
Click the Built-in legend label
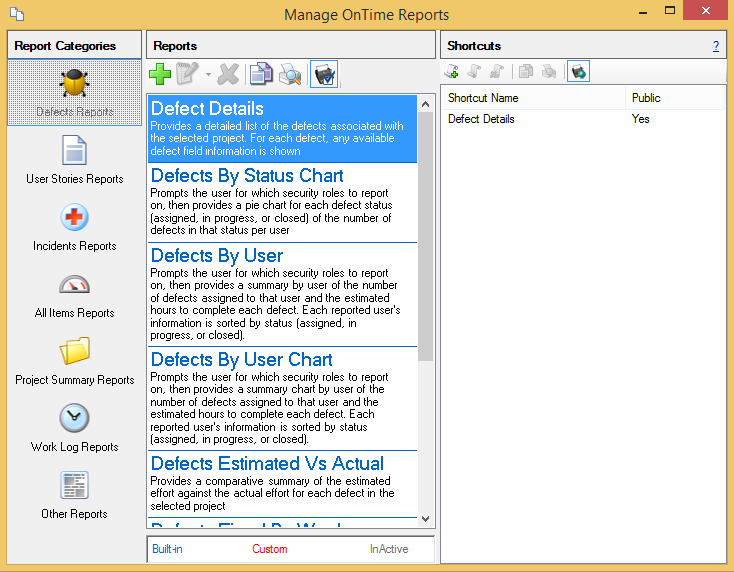click(167, 549)
